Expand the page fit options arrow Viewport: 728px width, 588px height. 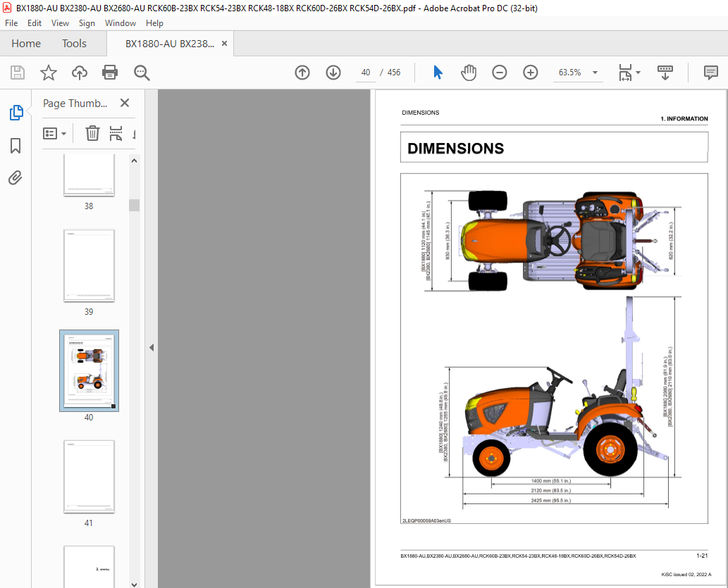638,73
